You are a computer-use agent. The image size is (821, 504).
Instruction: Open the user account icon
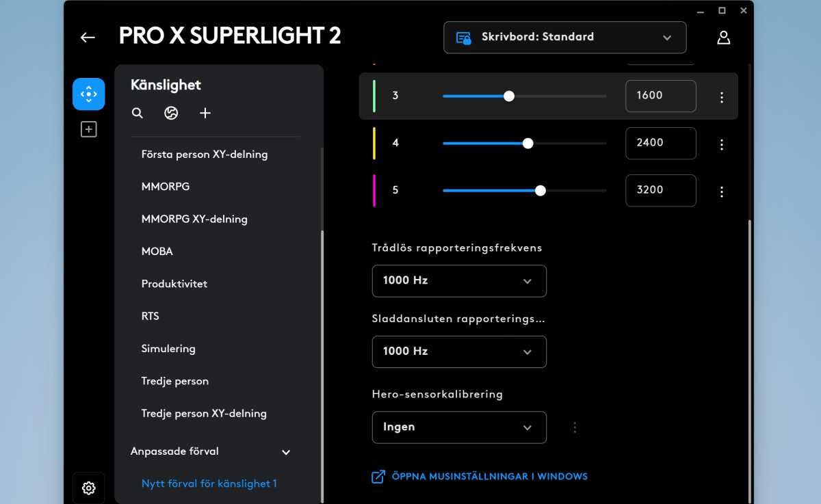(723, 38)
